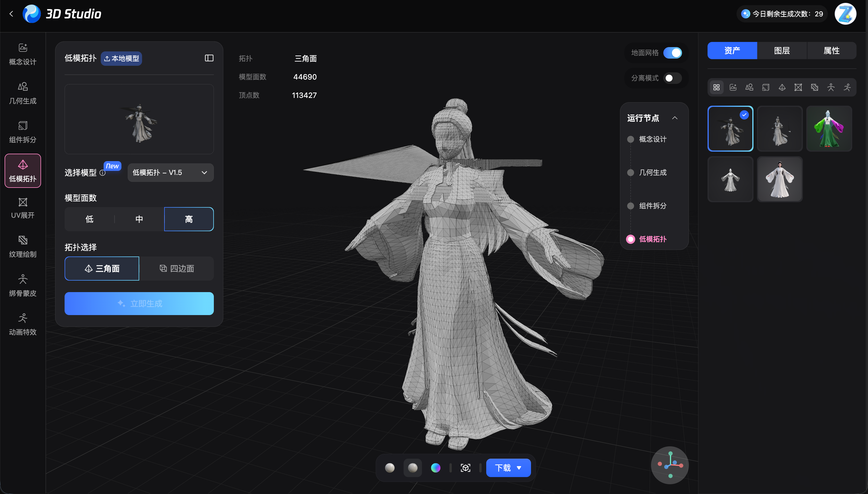Screen dimensions: 868x494
Task: Click the 3D Studio back arrow
Action: click(x=11, y=14)
